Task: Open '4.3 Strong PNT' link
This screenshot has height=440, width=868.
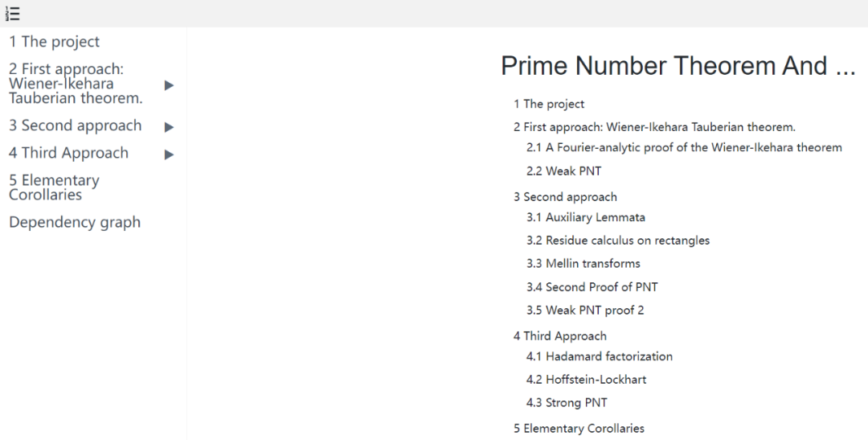Action: click(567, 402)
